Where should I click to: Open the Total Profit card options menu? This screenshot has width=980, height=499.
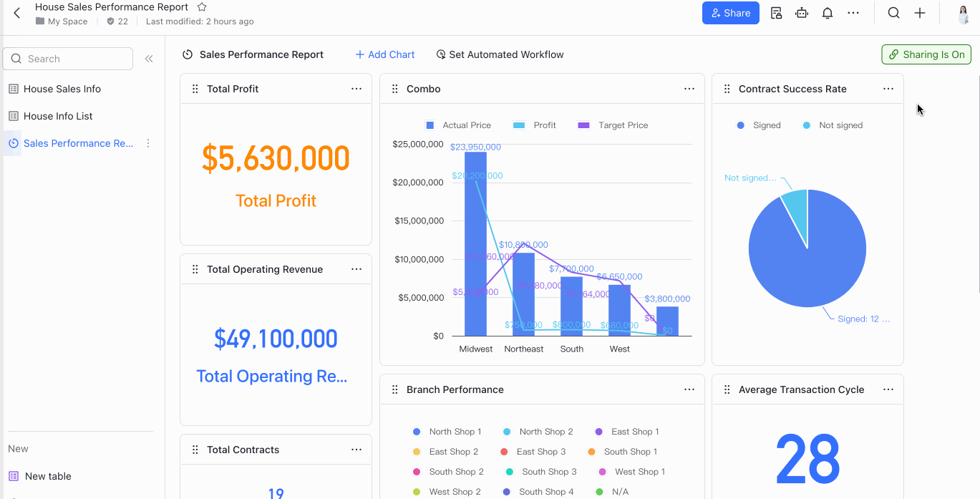(356, 88)
